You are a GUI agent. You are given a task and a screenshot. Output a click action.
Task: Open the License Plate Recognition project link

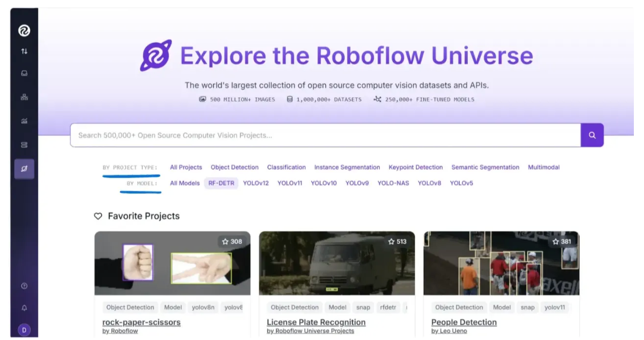click(316, 322)
